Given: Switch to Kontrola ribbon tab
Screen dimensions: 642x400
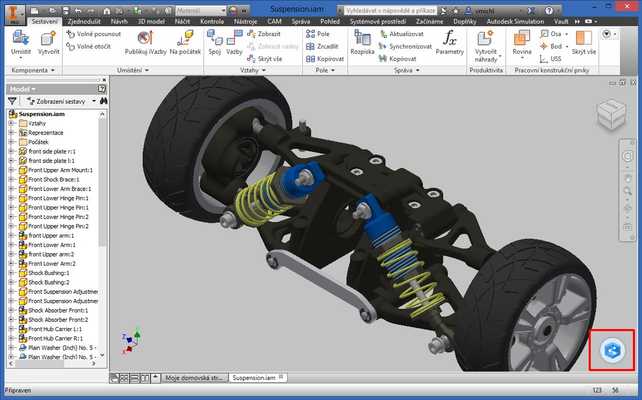Looking at the screenshot, I should coord(212,21).
